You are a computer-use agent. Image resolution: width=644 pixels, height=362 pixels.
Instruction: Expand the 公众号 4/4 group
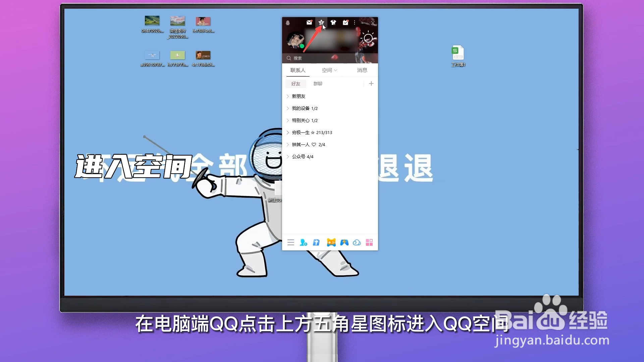[x=330, y=157]
